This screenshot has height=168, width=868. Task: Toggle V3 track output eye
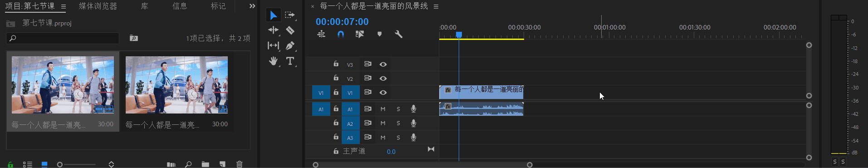383,64
